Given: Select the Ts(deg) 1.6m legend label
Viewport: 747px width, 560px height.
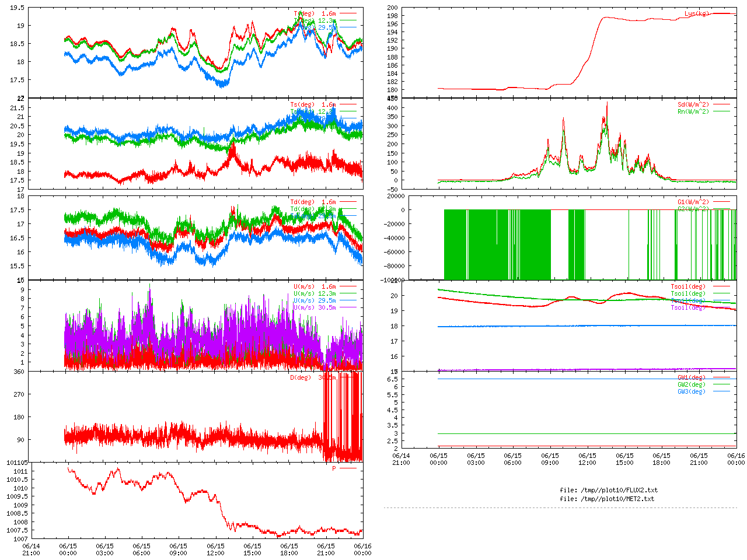Looking at the screenshot, I should pyautogui.click(x=313, y=105).
